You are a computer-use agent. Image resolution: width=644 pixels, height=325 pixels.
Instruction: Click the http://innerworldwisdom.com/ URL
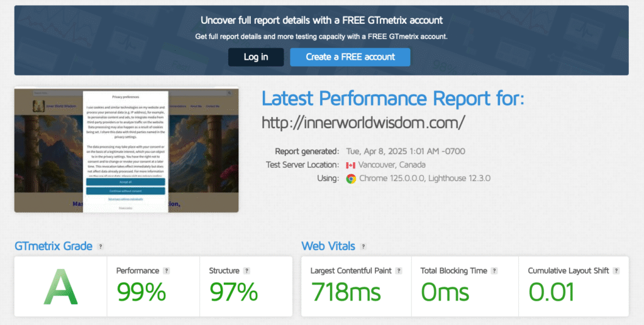click(364, 123)
